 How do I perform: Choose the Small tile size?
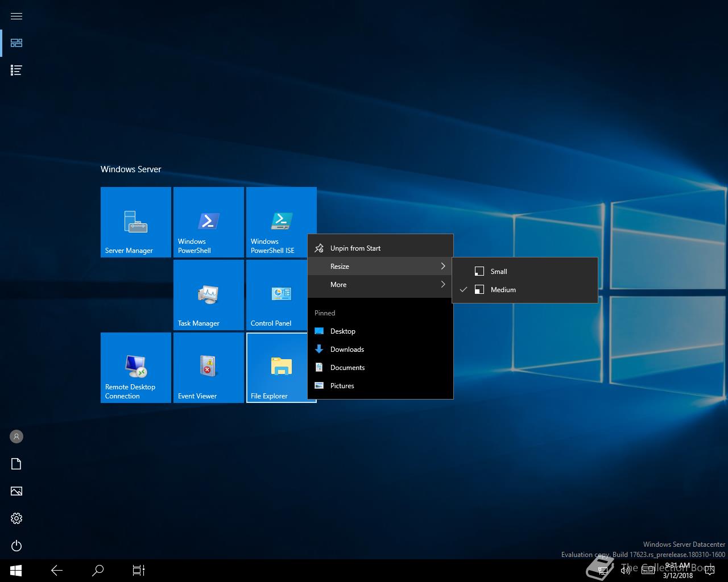point(525,272)
